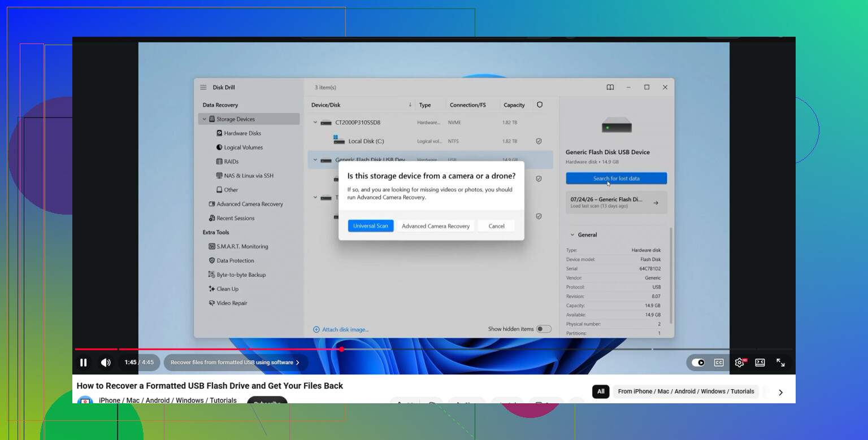The height and width of the screenshot is (440, 868).
Task: Toggle closed captions on the video
Action: 719,363
